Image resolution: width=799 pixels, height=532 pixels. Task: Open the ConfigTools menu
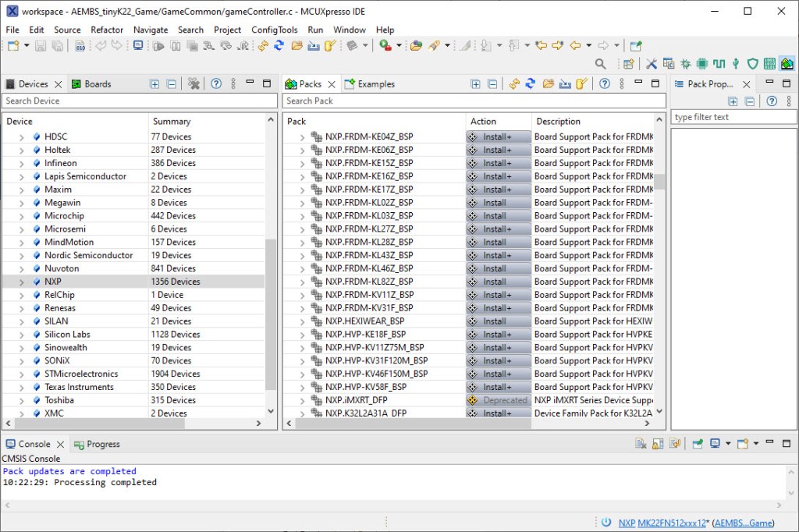(274, 30)
